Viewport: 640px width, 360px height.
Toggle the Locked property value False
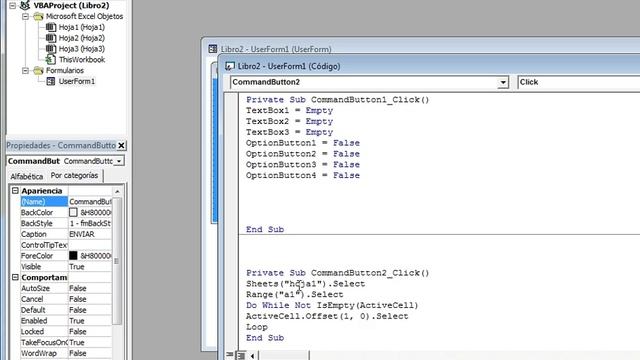[x=90, y=332]
